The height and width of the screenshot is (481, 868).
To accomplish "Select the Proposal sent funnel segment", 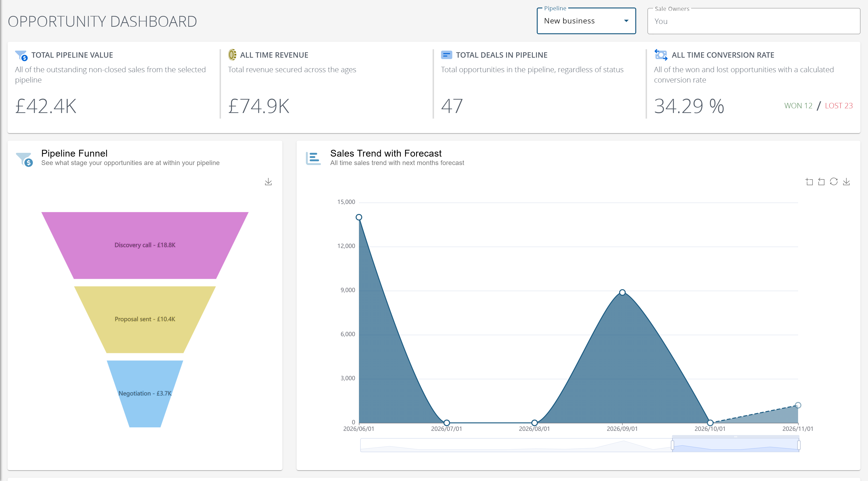I will tap(145, 319).
